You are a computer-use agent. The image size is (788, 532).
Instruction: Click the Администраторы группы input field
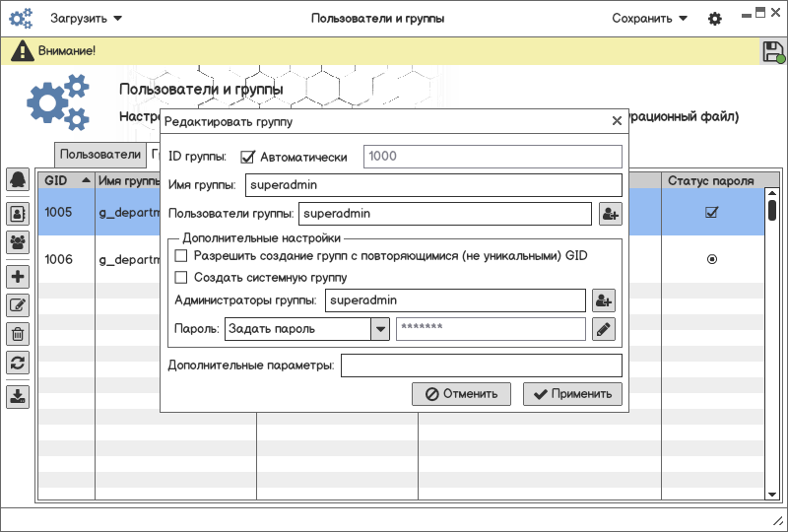click(455, 300)
